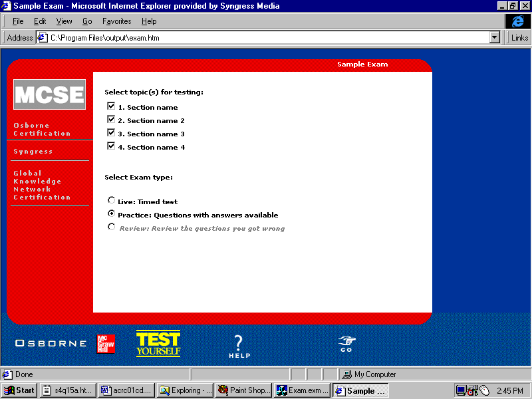Toggle the 2. Section name 2 checkbox
The image size is (532, 399).
pos(111,120)
